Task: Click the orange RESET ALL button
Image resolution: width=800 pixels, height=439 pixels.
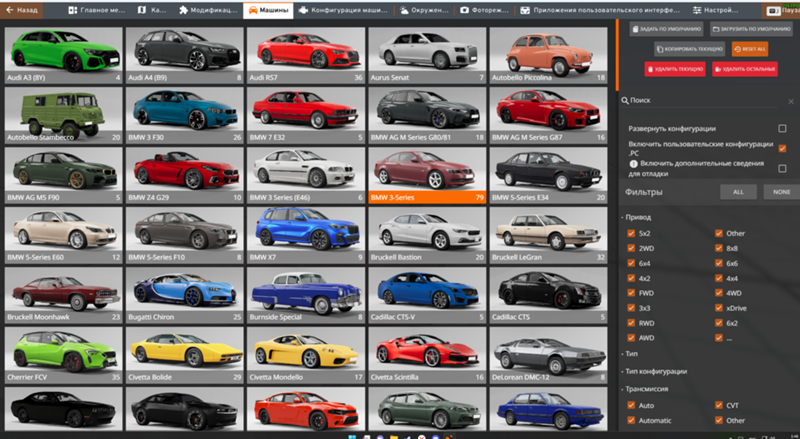Action: [750, 49]
